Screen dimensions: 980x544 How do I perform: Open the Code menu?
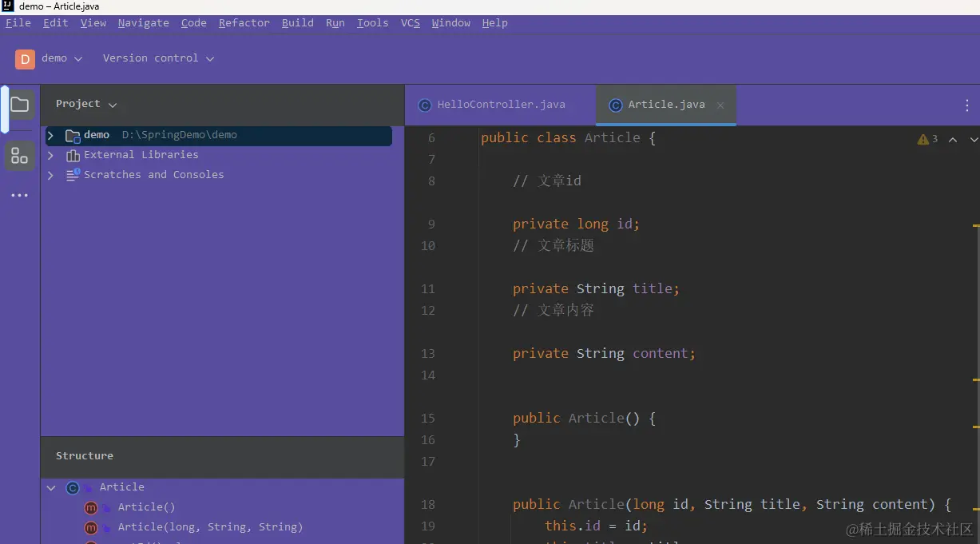coord(194,23)
